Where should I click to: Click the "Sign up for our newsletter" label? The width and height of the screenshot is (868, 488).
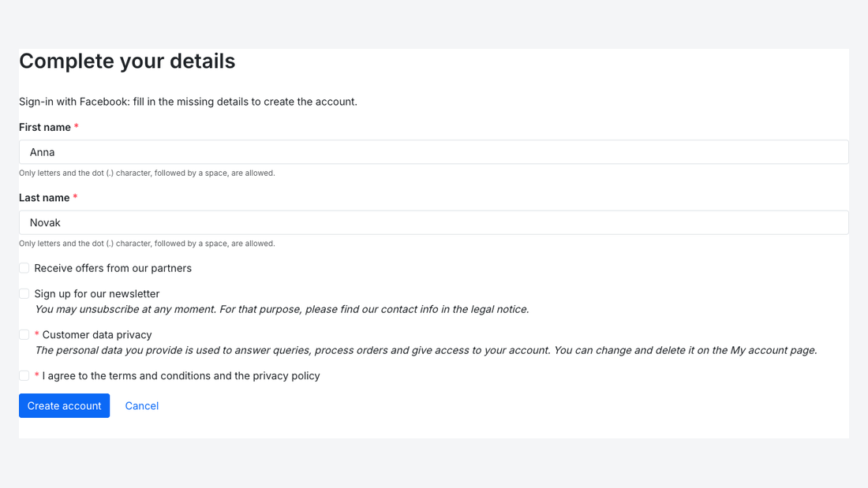(97, 294)
